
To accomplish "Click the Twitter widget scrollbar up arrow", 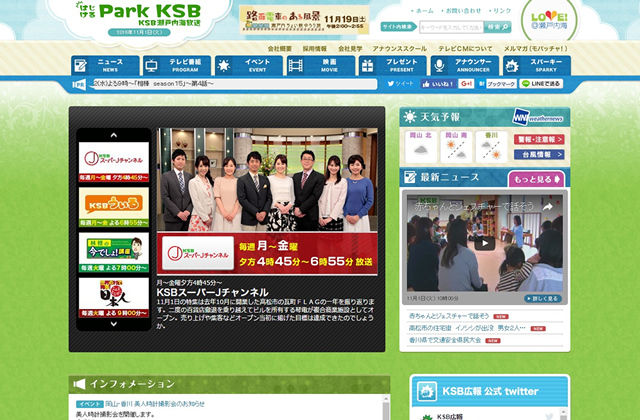I will click(564, 413).
